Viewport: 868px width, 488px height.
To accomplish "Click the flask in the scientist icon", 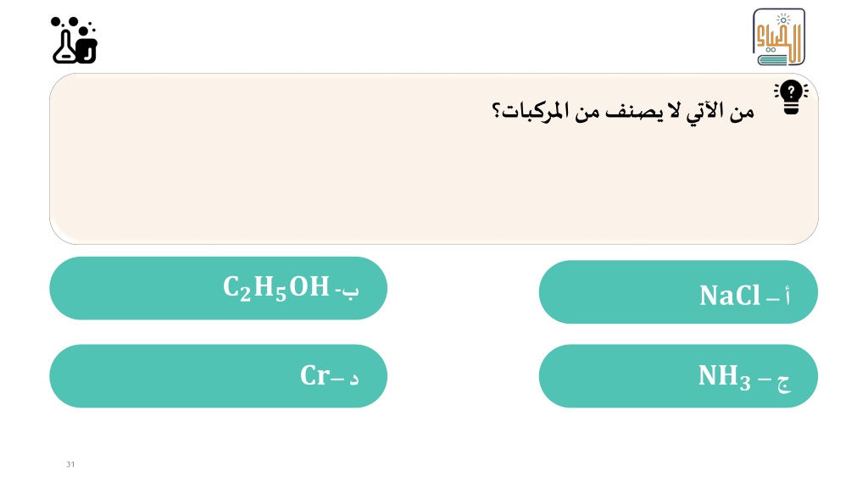I will (x=64, y=47).
